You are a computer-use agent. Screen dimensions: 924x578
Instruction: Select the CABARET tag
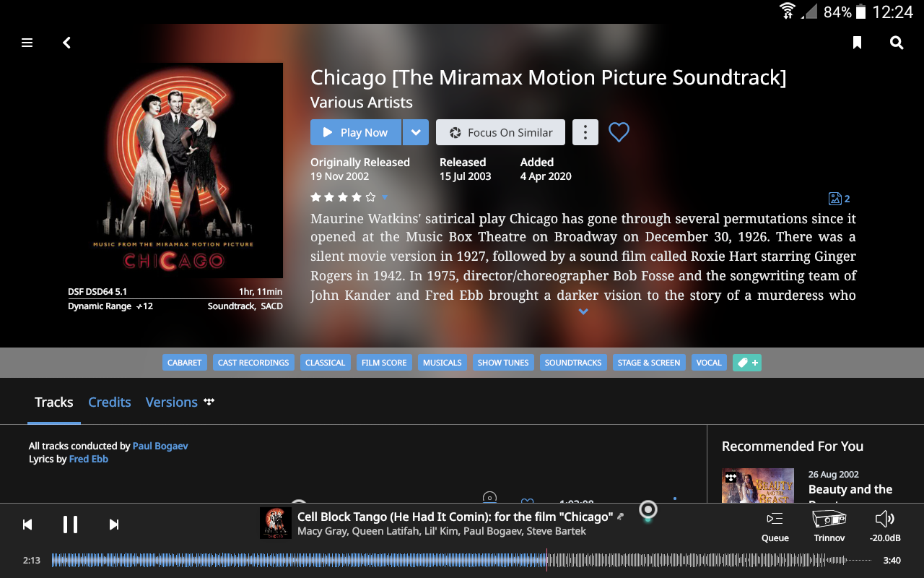click(x=185, y=363)
